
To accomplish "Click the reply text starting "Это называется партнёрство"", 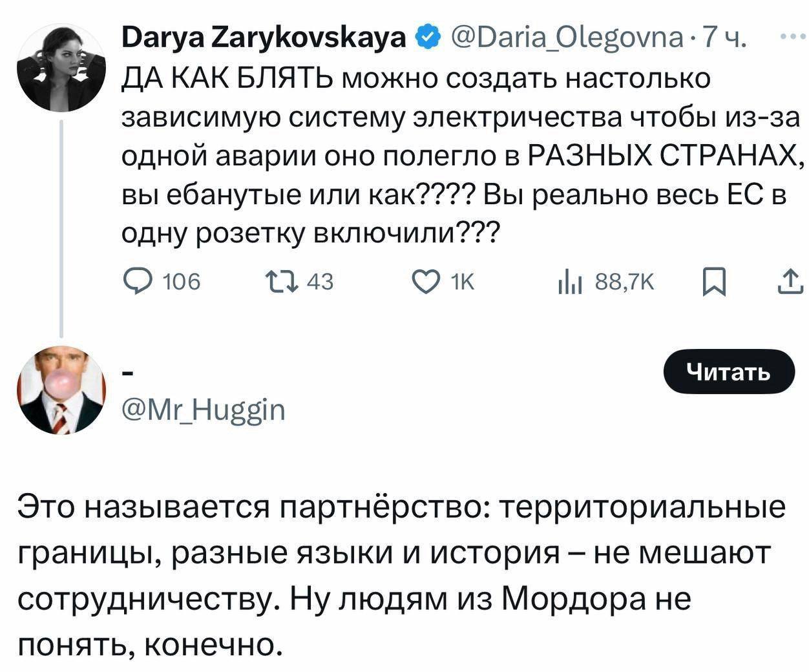I will 401,574.
